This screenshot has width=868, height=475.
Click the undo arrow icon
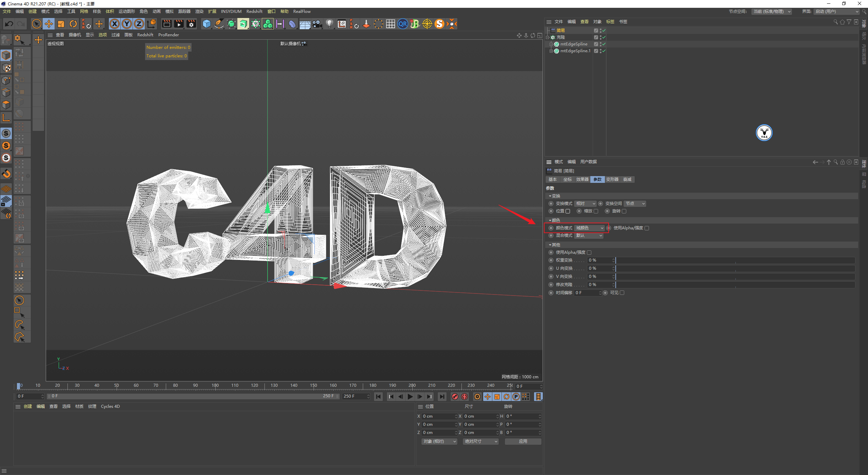(x=9, y=24)
